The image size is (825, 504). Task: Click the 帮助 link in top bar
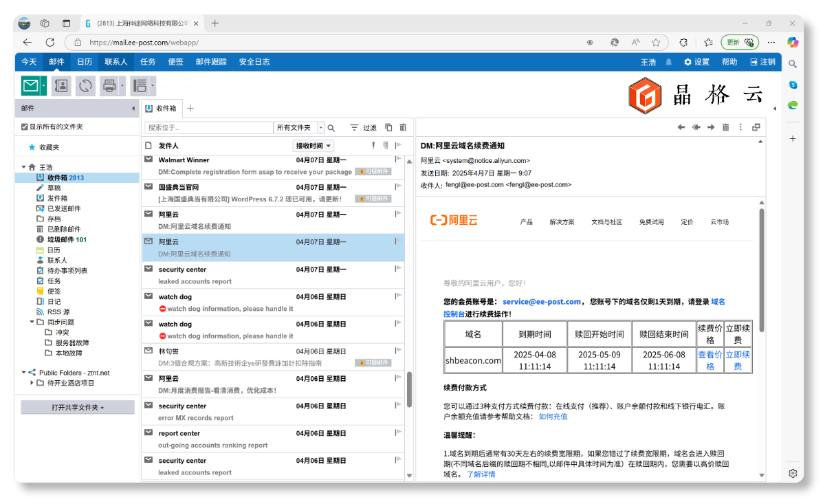coord(729,62)
